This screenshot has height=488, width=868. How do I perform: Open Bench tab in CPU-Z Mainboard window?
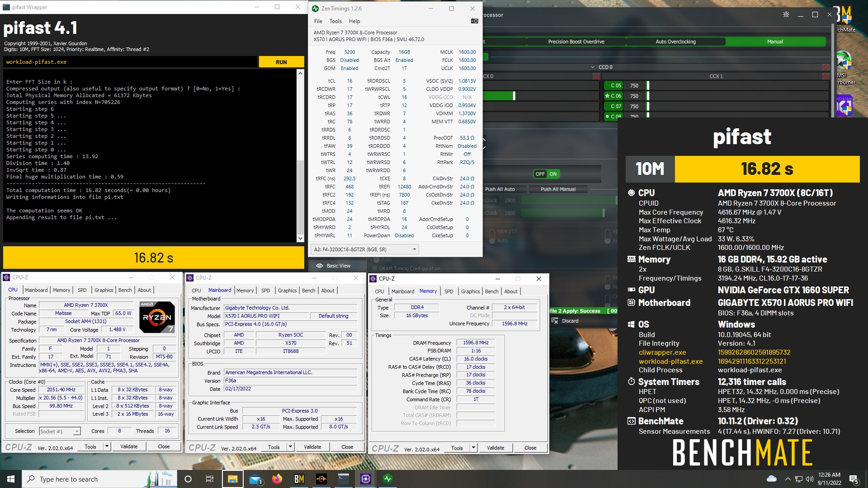pyautogui.click(x=309, y=291)
